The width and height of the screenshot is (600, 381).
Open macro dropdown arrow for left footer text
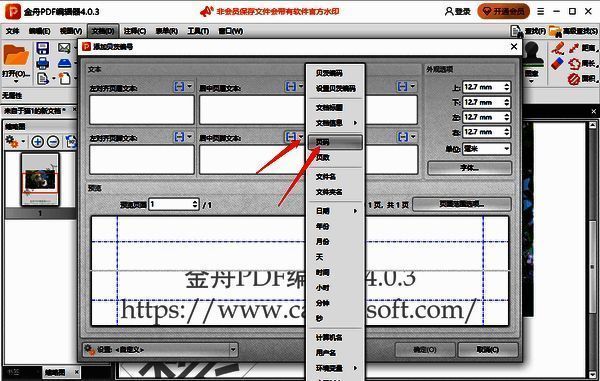189,137
